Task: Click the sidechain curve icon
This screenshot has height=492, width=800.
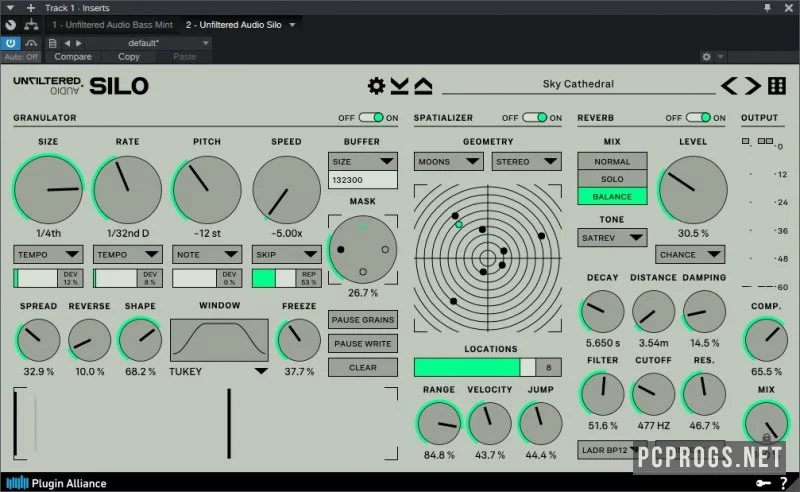Action: click(31, 43)
